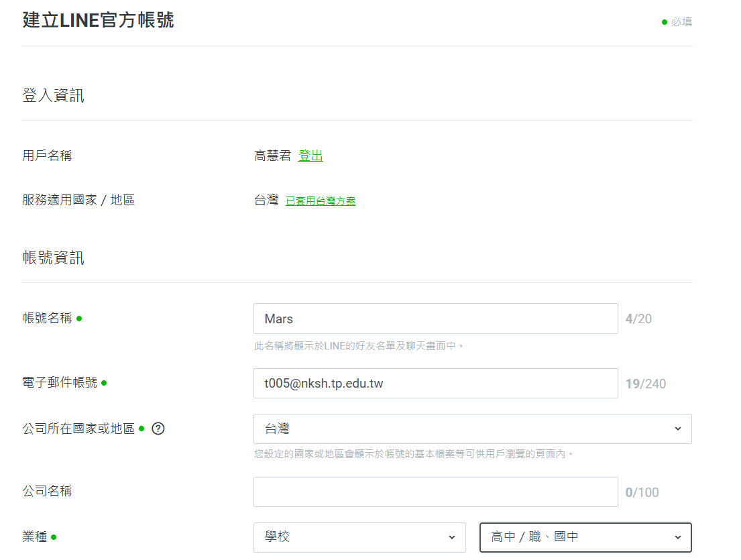Screen dimensions: 741x560
Task: Open the 公司所在國家或地區 dropdown showing 台灣
Action: pyautogui.click(x=472, y=429)
